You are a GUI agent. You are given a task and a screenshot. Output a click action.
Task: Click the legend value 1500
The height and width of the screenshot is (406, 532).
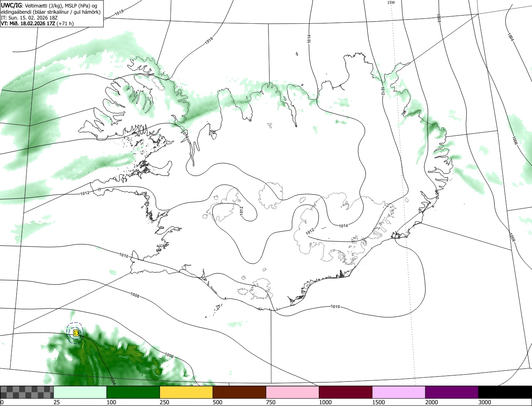tap(379, 402)
